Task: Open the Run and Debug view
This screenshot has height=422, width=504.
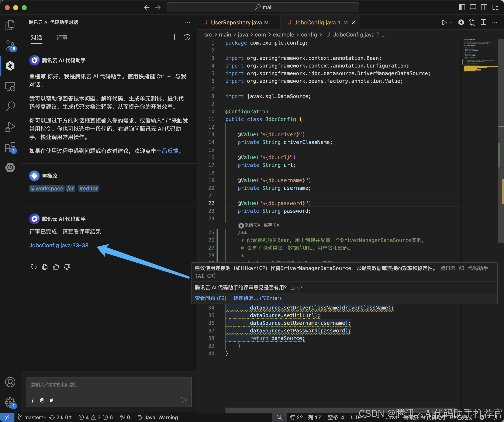Action: click(10, 127)
